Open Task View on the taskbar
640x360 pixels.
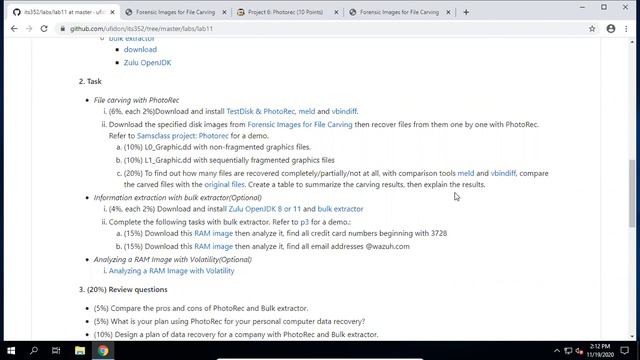[x=56, y=351]
